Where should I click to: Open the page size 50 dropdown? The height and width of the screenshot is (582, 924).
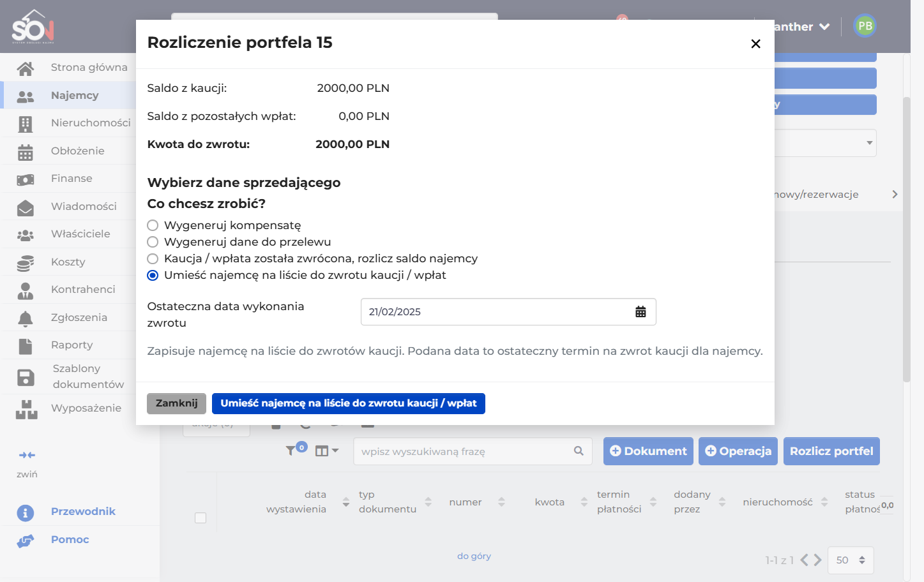[851, 560]
